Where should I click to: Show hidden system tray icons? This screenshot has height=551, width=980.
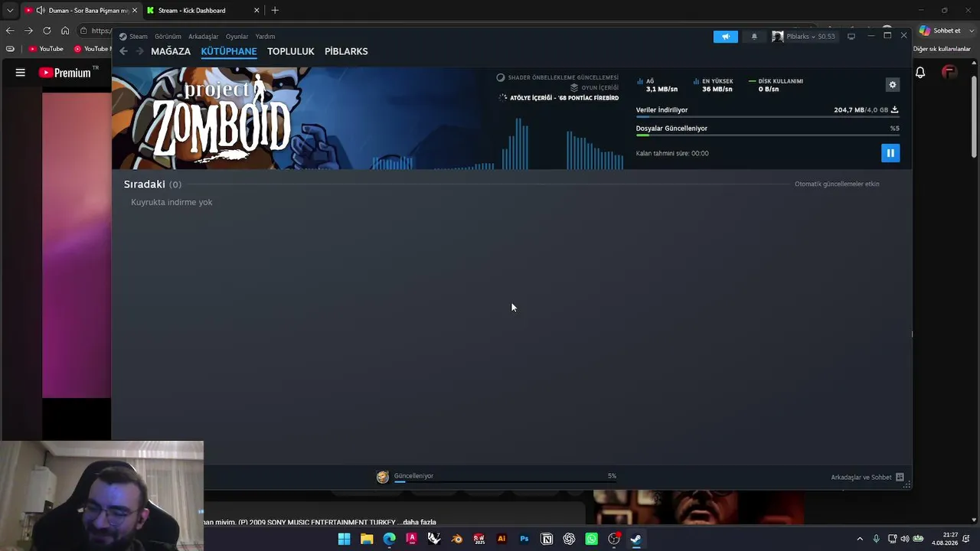click(x=860, y=539)
